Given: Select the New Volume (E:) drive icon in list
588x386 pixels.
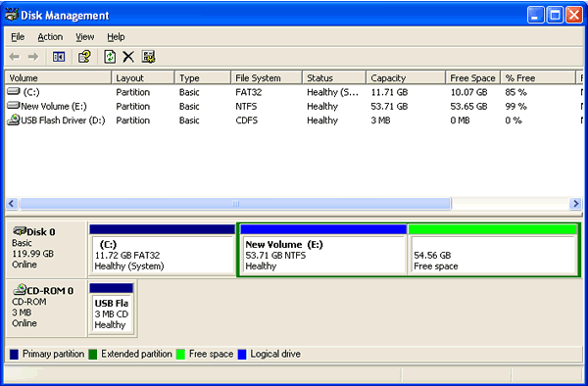Looking at the screenshot, I should 14,105.
